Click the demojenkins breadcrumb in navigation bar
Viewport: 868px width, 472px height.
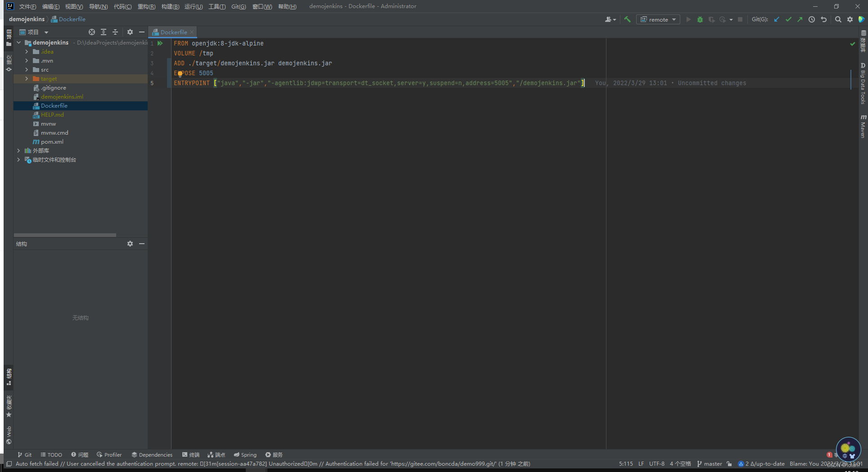coord(27,19)
